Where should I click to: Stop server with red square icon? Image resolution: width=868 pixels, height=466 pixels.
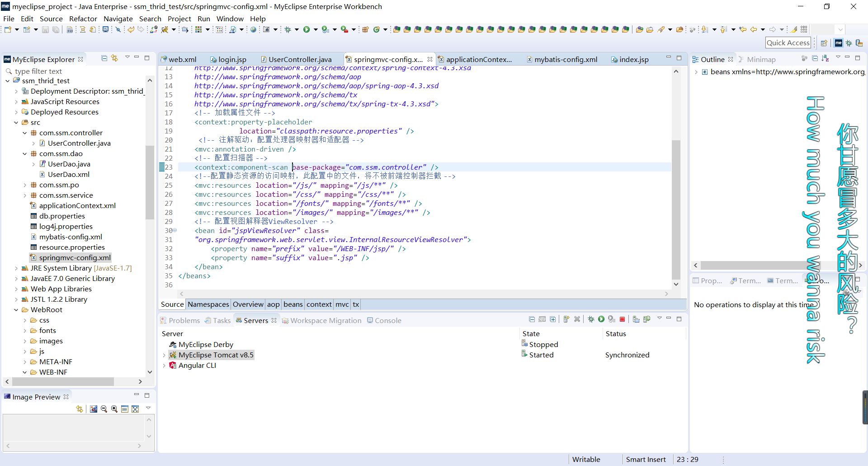(x=622, y=319)
